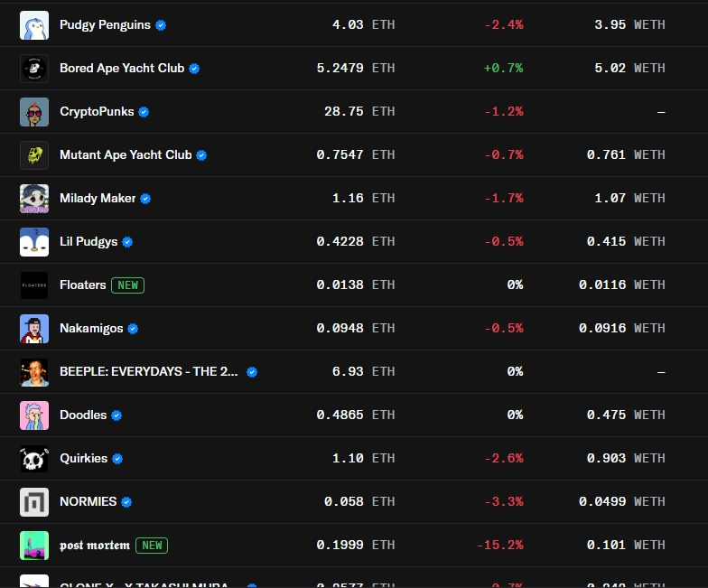Select the BEEPLE: EVERYDAYS collection name
Viewport: 708px width, 588px height.
[x=148, y=372]
